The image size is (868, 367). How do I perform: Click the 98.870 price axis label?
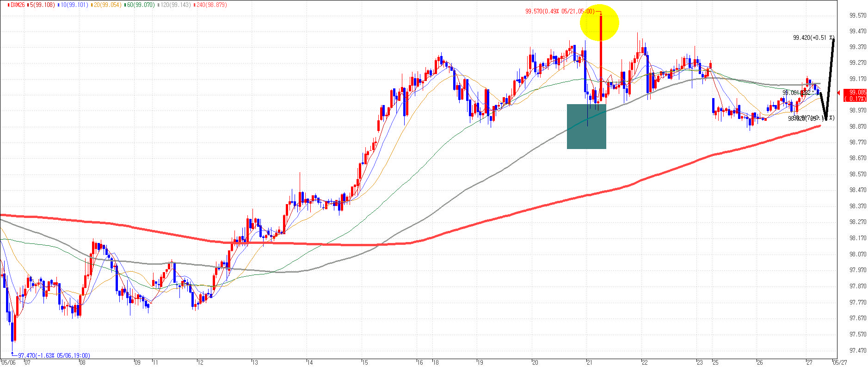858,126
